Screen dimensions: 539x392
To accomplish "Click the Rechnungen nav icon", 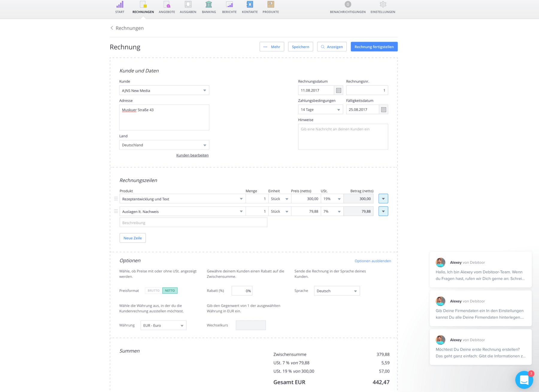I will point(143,5).
